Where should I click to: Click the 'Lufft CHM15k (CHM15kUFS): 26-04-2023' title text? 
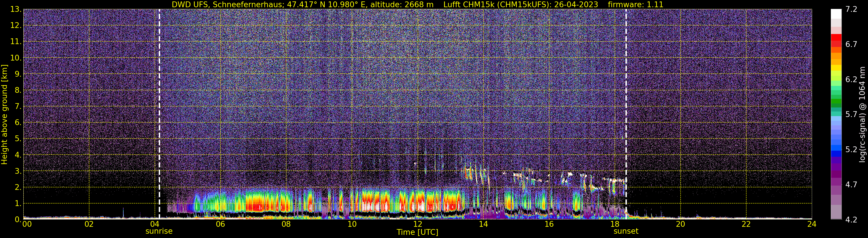tap(521, 4)
